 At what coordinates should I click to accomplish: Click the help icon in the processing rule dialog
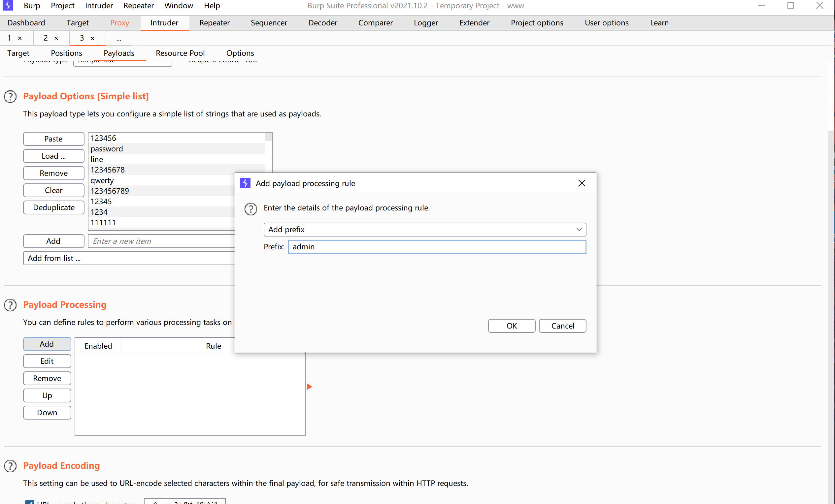[251, 209]
